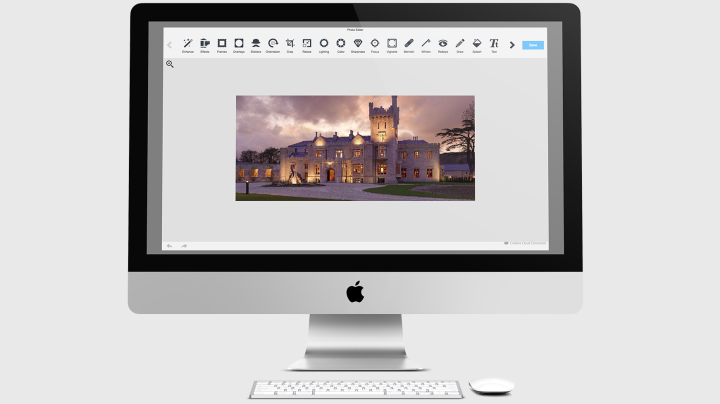The image size is (720, 404).
Task: Toggle the Redeye tool
Action: 443,44
